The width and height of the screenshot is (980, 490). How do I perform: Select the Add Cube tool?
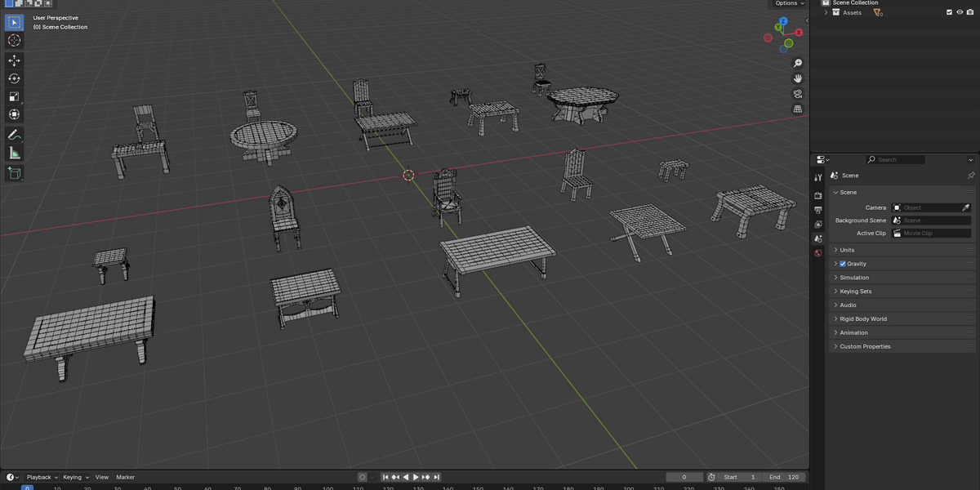15,173
